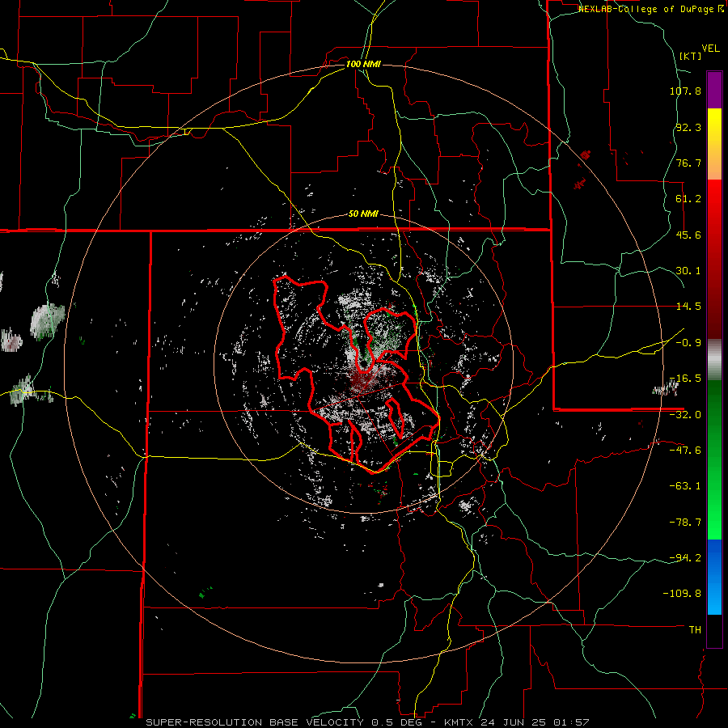Click the [KT] units label
This screenshot has width=728, height=728.
pos(691,56)
